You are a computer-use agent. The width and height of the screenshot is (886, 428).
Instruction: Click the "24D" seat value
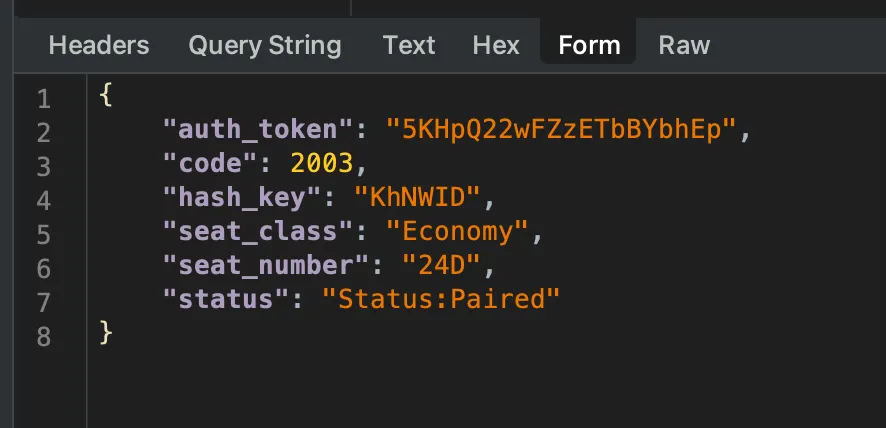pos(441,265)
